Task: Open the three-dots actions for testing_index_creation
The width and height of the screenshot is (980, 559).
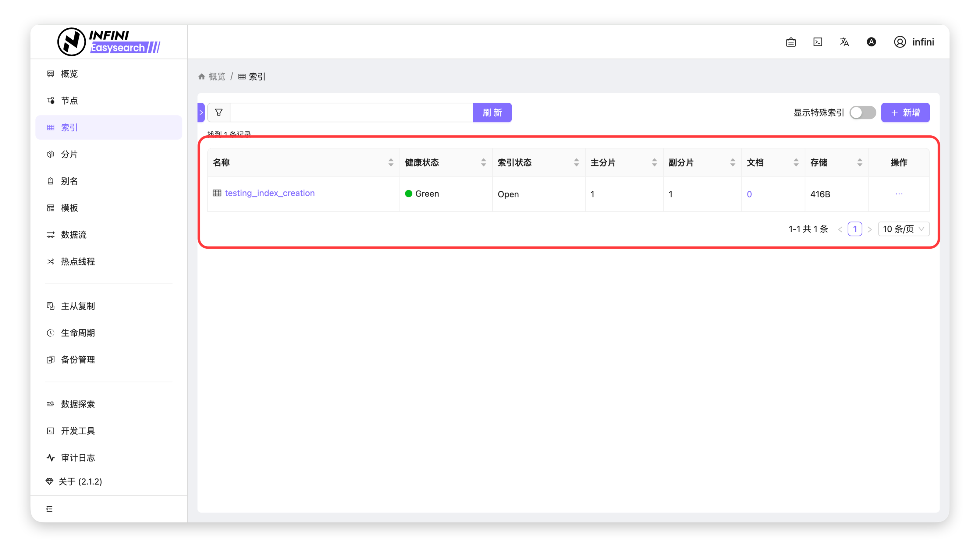Action: tap(899, 194)
